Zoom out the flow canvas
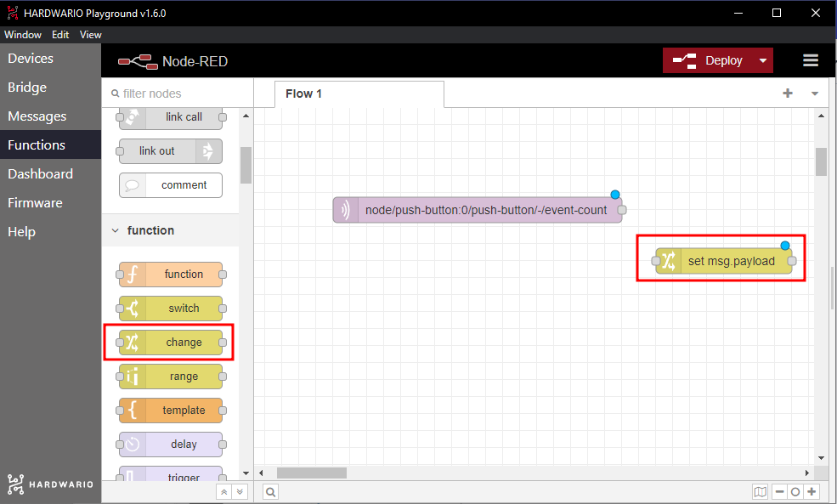The height and width of the screenshot is (504, 837). tap(779, 492)
